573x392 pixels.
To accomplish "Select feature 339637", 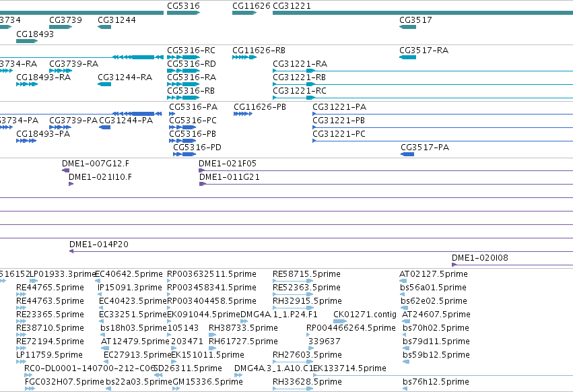I will click(325, 341).
